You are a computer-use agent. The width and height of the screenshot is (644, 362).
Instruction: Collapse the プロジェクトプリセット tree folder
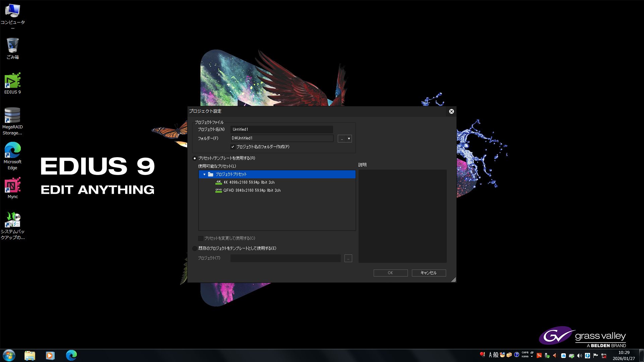click(x=204, y=174)
